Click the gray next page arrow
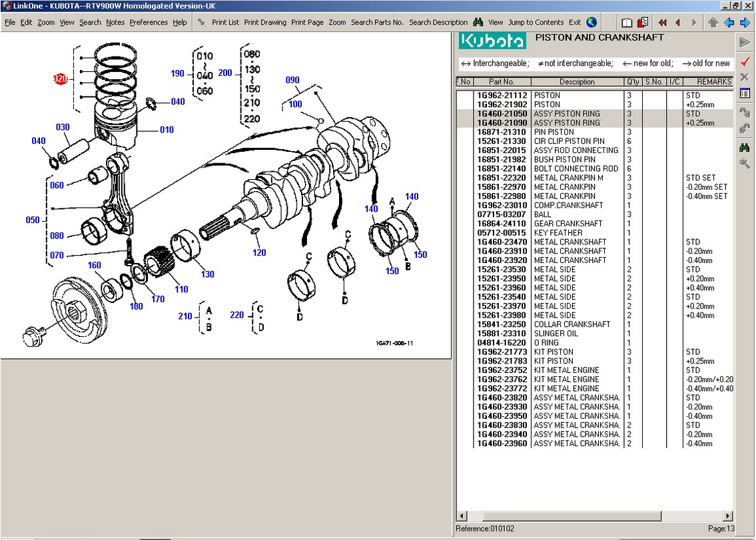Viewport: 756px width, 540px height. tap(694, 23)
